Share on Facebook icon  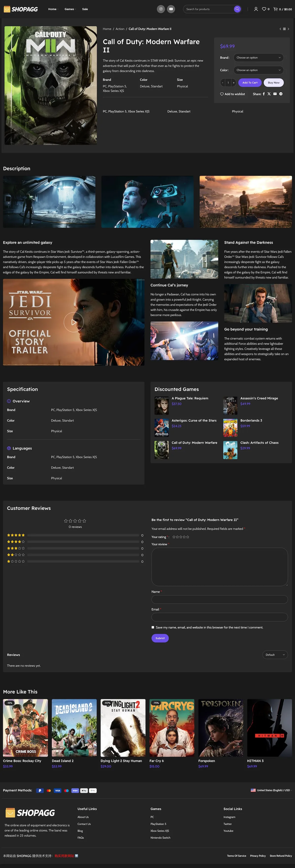click(264, 94)
